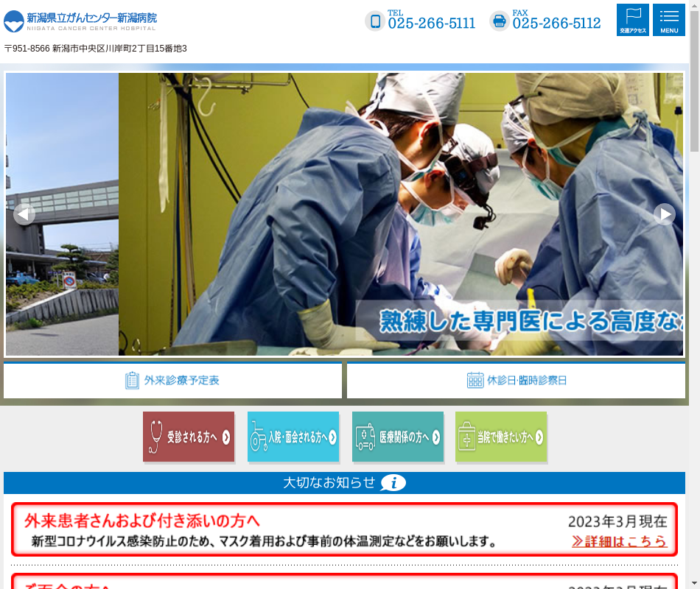Click the medical bag icon on 当院で働きたい方へ
The width and height of the screenshot is (700, 589).
coord(467,437)
